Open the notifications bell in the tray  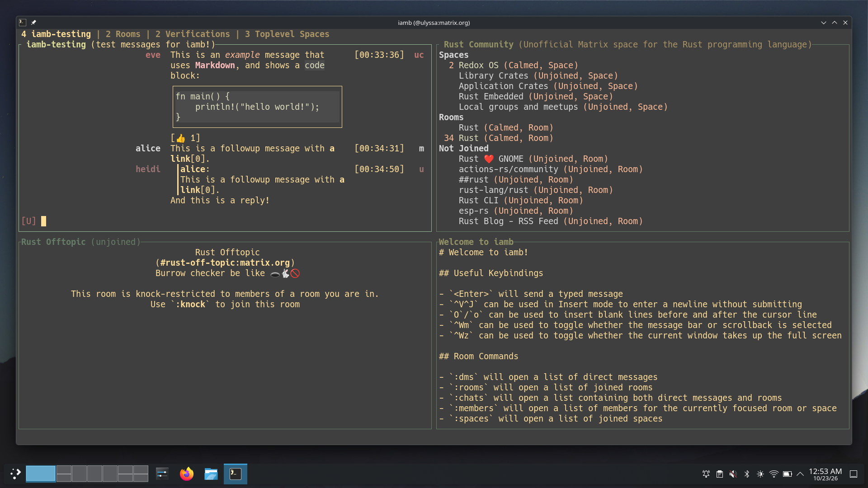pos(706,474)
